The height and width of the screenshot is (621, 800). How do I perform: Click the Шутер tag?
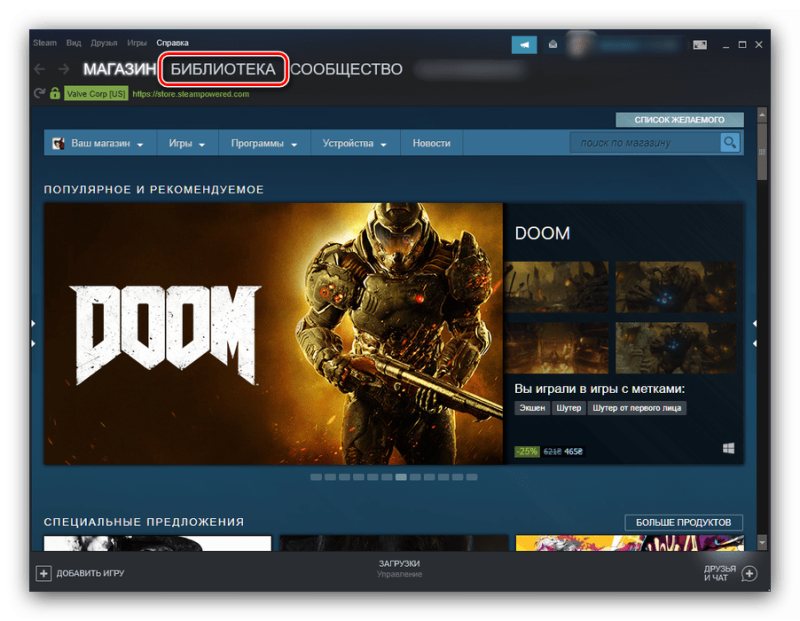569,408
